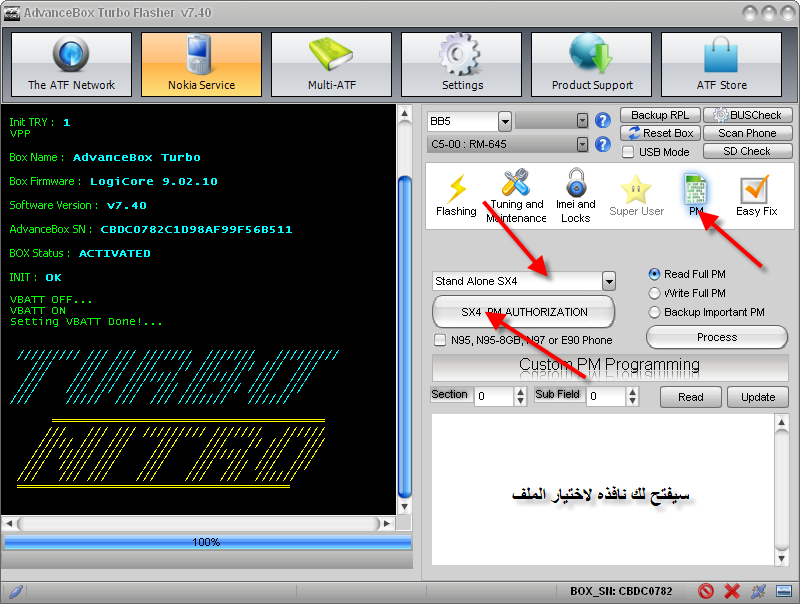Screen dimensions: 800x604
Task: Select Backup Important PM option
Action: coord(654,312)
